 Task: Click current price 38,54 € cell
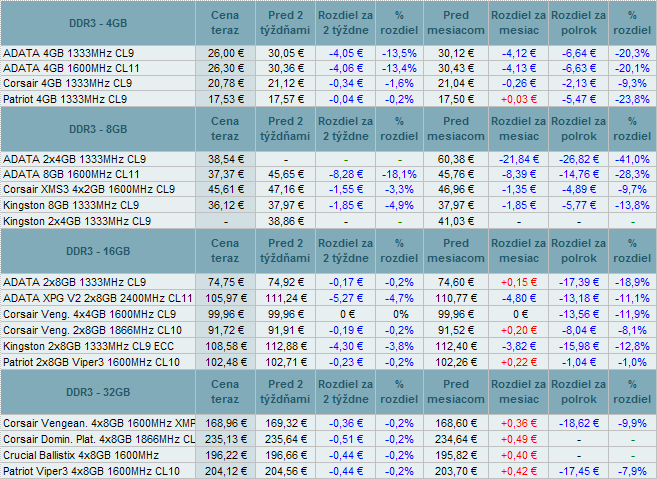[225, 159]
